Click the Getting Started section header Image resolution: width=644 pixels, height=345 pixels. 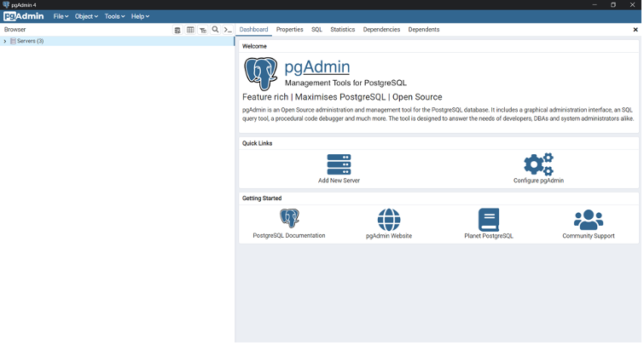262,198
